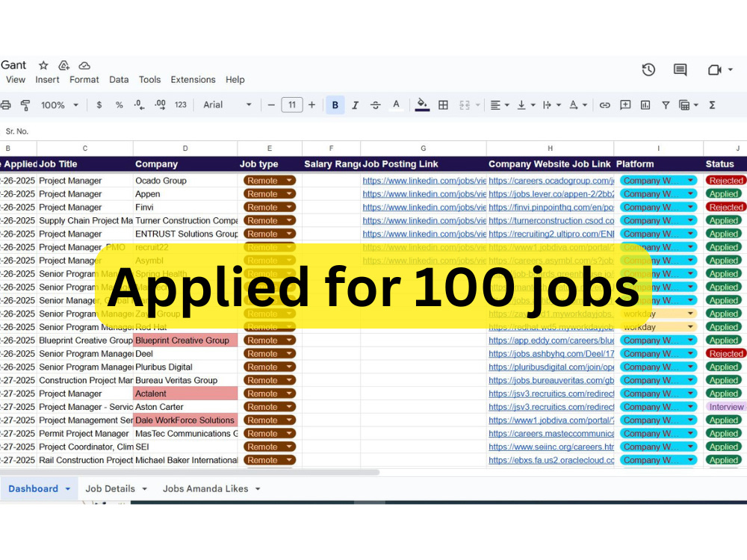
Task: Open the Help menu
Action: [x=235, y=80]
